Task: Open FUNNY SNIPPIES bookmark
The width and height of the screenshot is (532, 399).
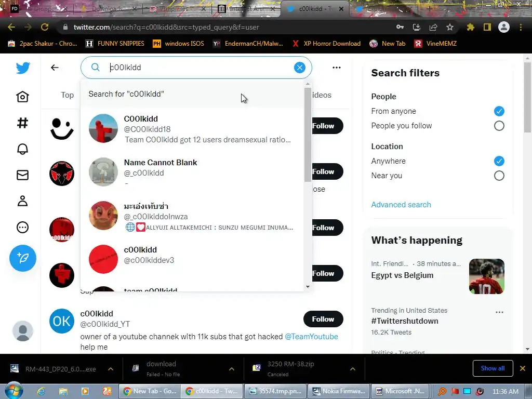Action: pos(115,44)
